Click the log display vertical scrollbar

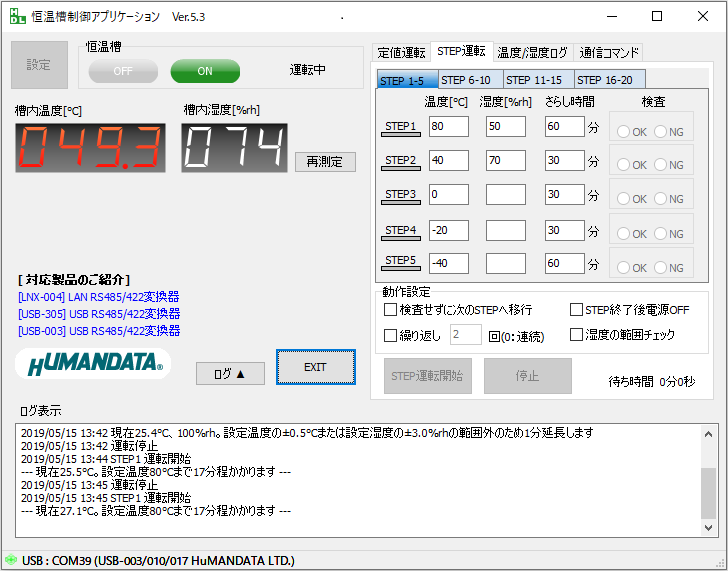tap(708, 480)
